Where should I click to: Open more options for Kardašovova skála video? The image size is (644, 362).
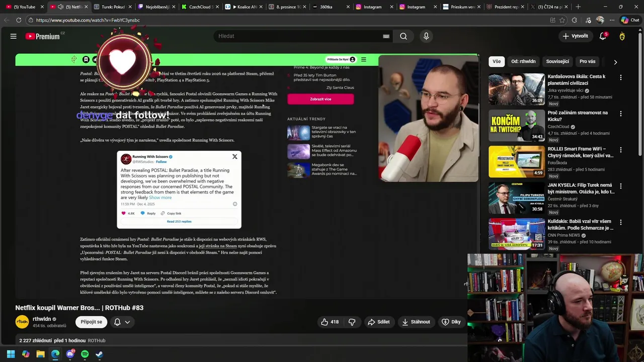(x=620, y=77)
